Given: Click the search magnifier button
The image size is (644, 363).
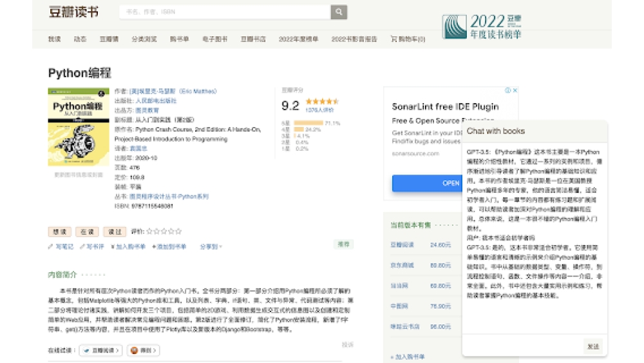Looking at the screenshot, I should point(339,12).
